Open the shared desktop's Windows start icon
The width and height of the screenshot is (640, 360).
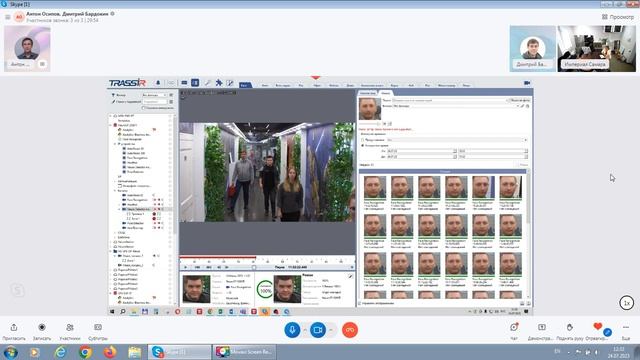pos(112,311)
